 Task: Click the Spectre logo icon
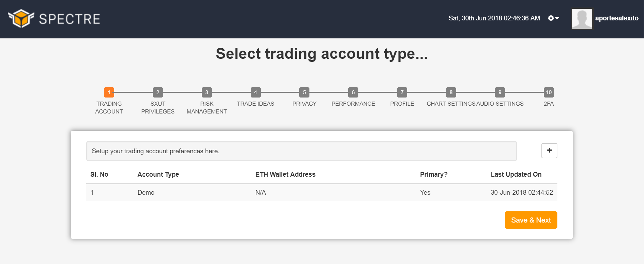pos(21,18)
